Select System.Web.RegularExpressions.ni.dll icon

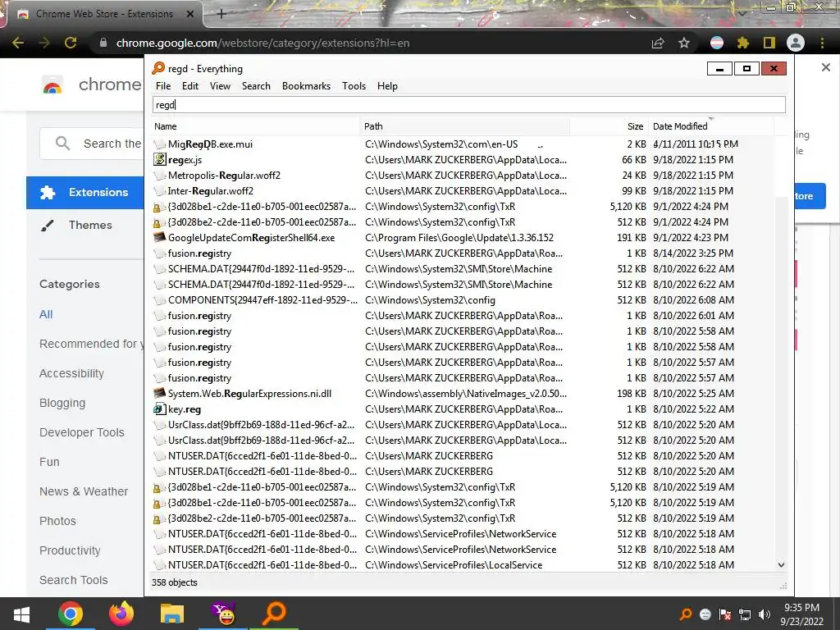pyautogui.click(x=160, y=393)
